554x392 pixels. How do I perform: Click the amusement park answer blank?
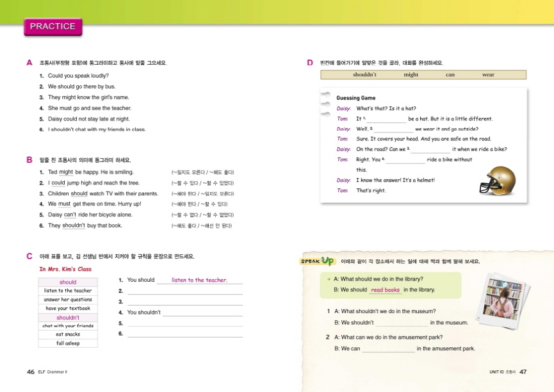388,349
